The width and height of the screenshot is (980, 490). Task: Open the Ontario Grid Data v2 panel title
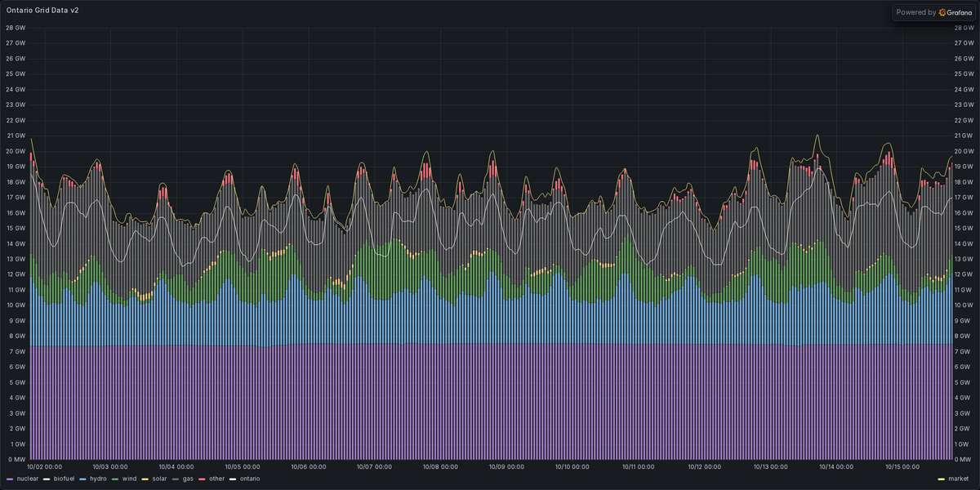coord(42,11)
